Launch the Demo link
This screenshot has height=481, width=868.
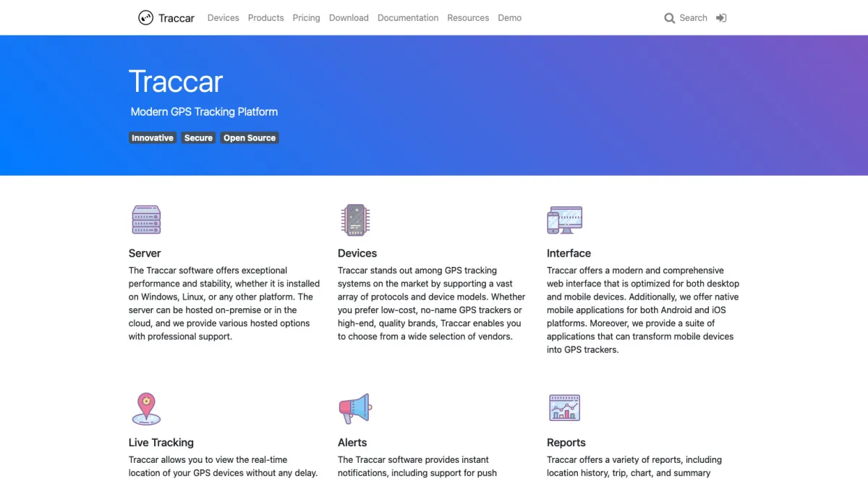(x=509, y=18)
